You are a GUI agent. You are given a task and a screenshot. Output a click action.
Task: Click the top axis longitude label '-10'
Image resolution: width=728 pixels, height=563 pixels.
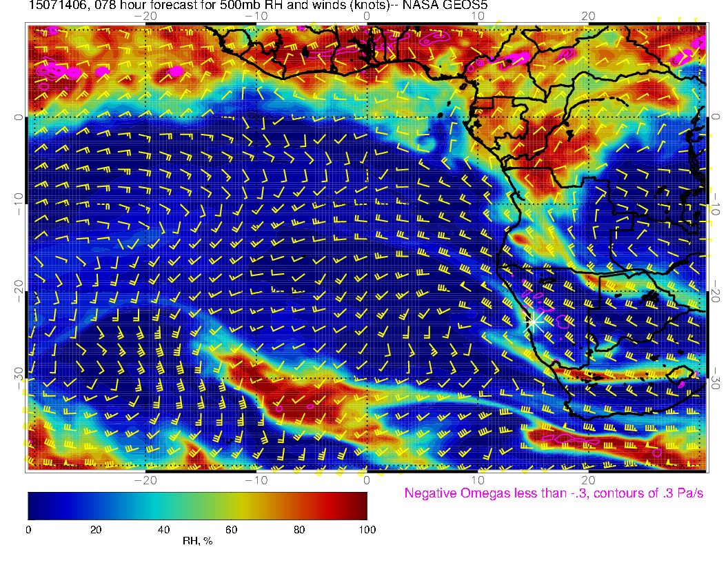[x=256, y=17]
